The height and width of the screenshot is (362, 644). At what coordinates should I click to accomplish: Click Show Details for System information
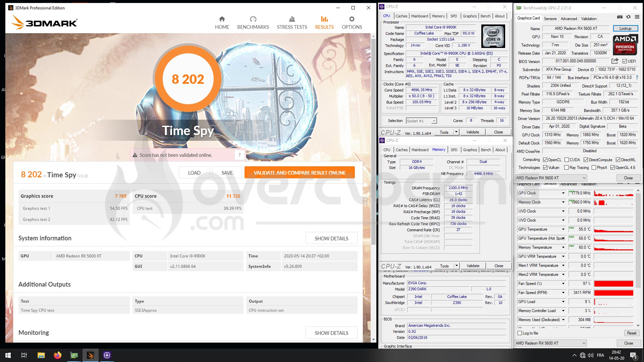(331, 238)
